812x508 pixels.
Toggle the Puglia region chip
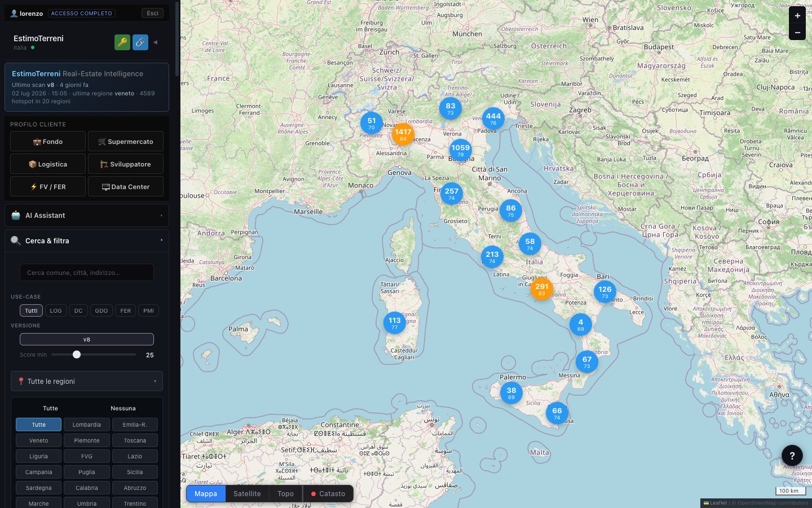87,472
